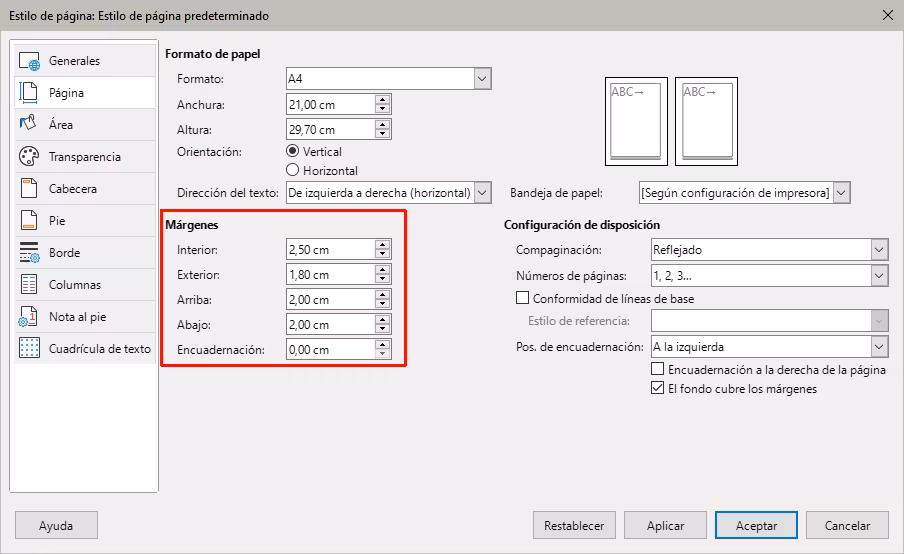Open the Números de páginas dropdown

878,275
